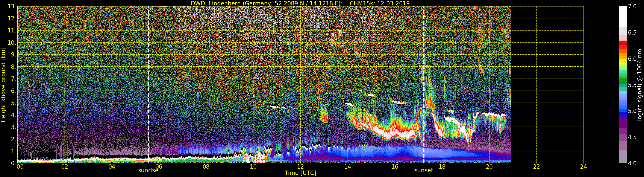The image size is (644, 177).
Task: Click the '2.' height tick label
Action: pyautogui.click(x=13, y=139)
